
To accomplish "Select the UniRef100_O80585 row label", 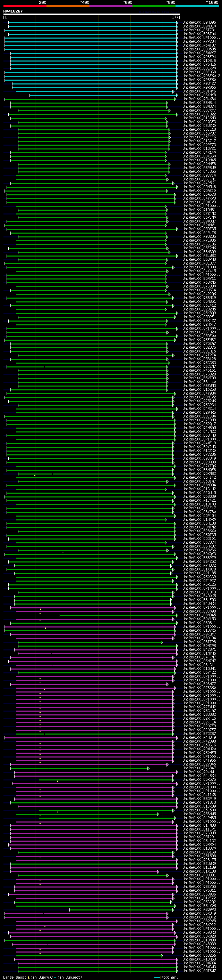I will click(199, 49).
